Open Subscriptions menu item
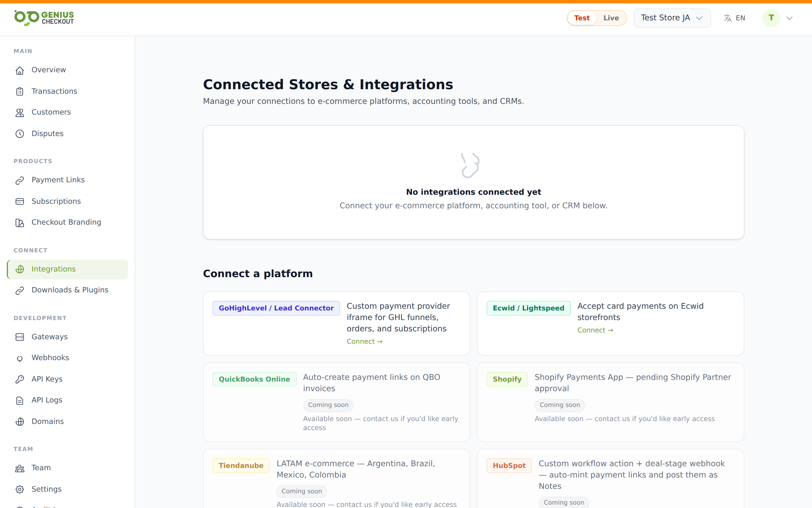This screenshot has width=812, height=508. [x=67, y=201]
